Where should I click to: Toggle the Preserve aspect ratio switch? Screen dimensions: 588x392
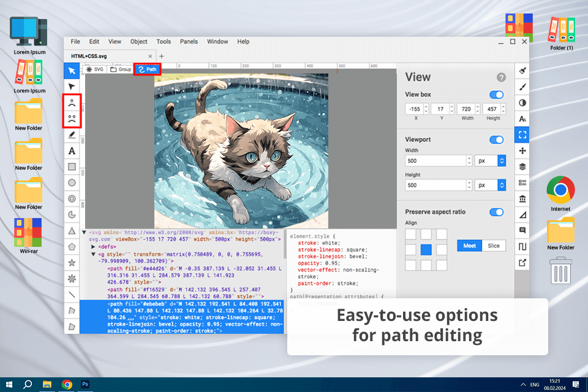click(x=497, y=213)
